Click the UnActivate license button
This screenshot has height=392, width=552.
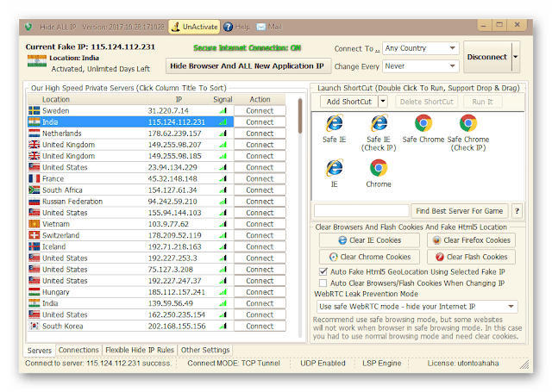click(194, 27)
